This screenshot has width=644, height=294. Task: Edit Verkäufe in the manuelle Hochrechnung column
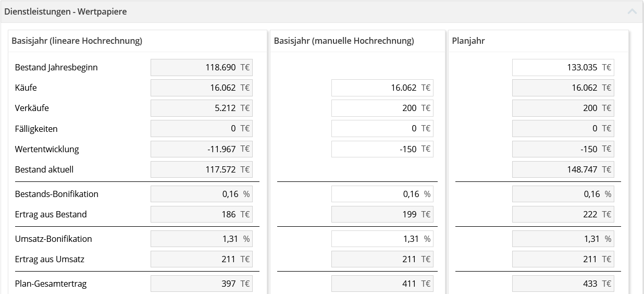(x=382, y=108)
